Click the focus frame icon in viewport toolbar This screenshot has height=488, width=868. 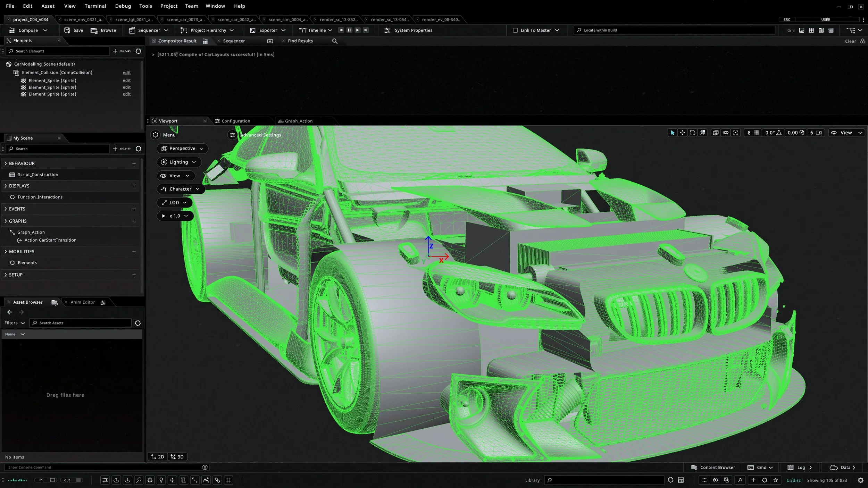coord(736,133)
